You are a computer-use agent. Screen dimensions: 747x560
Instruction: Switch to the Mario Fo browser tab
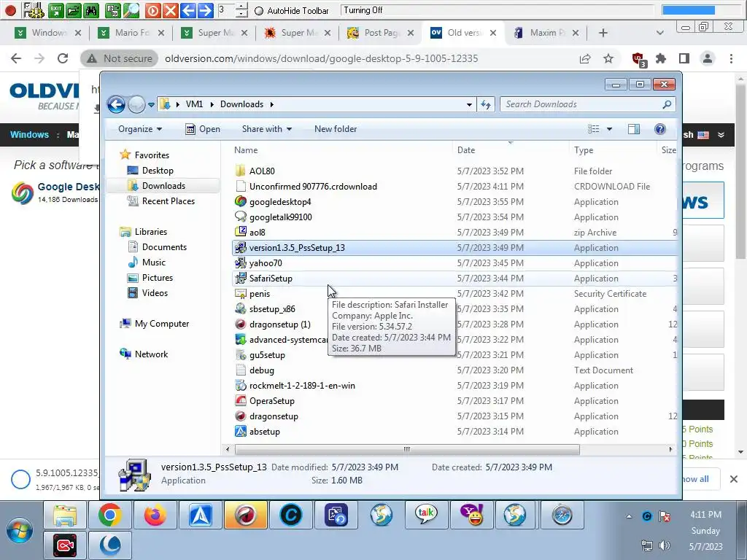(x=131, y=33)
